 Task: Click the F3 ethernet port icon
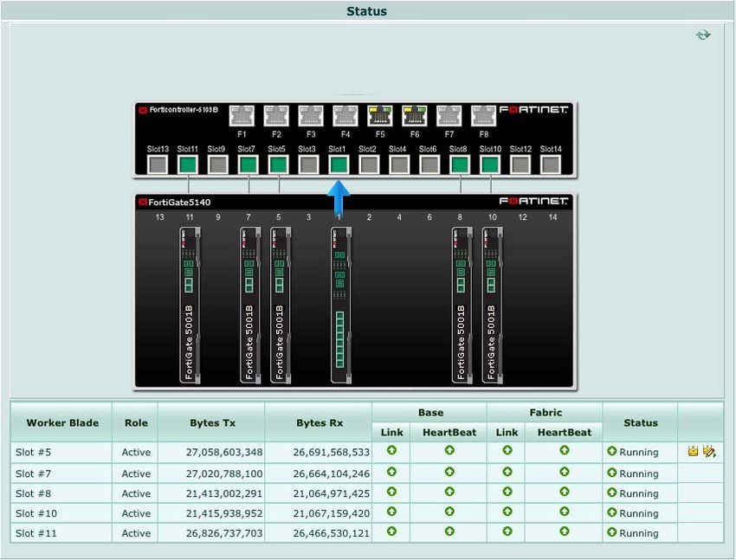click(x=311, y=116)
